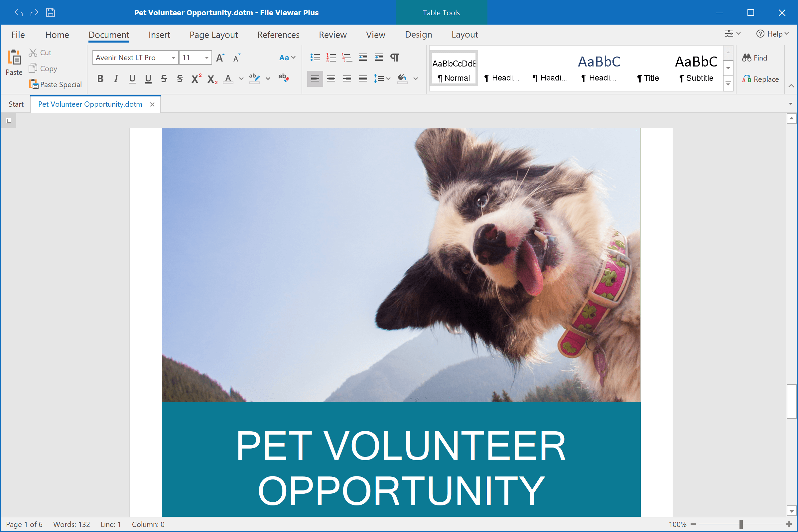Open the Design ribbon tab
Screen dimensions: 798x532
pyautogui.click(x=418, y=35)
